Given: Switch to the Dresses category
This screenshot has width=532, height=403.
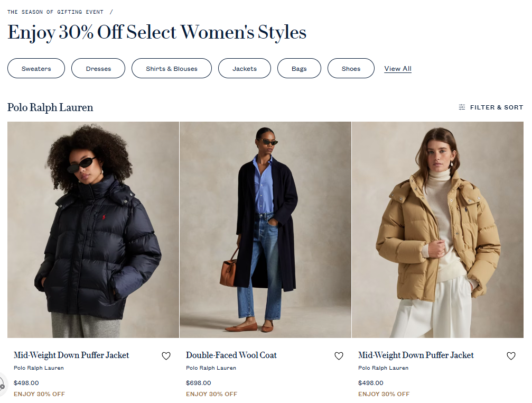Looking at the screenshot, I should (x=98, y=69).
